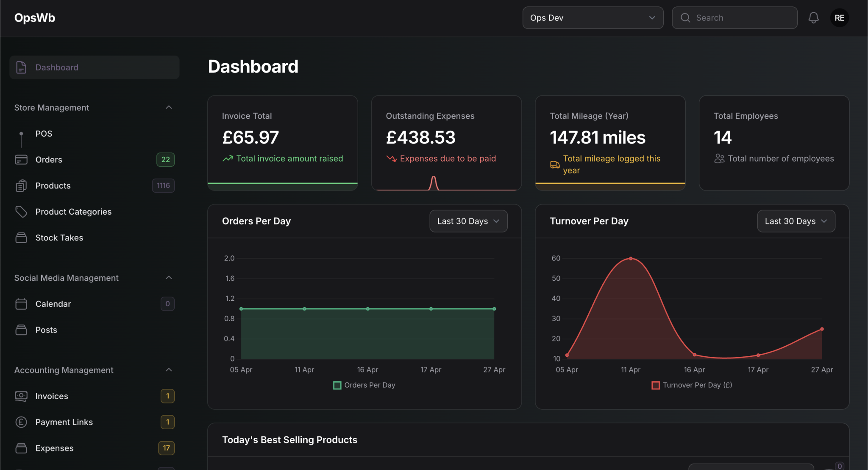
Task: Click the Stock Takes icon
Action: point(21,238)
